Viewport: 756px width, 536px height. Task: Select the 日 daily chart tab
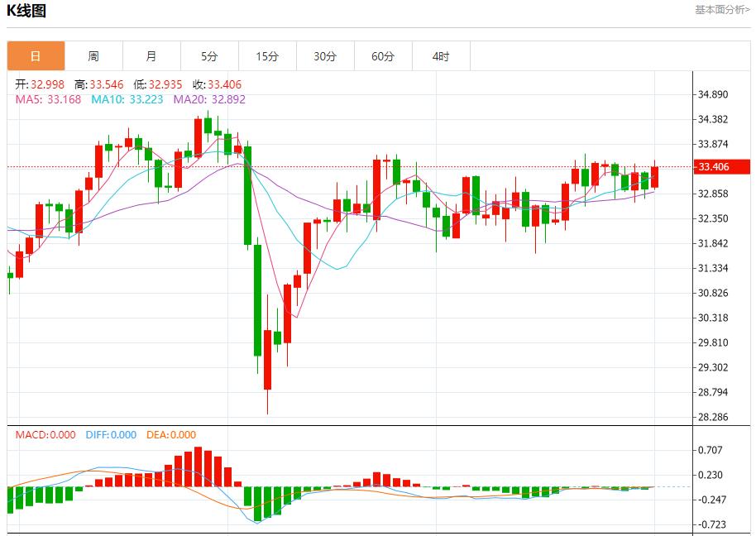[x=36, y=56]
